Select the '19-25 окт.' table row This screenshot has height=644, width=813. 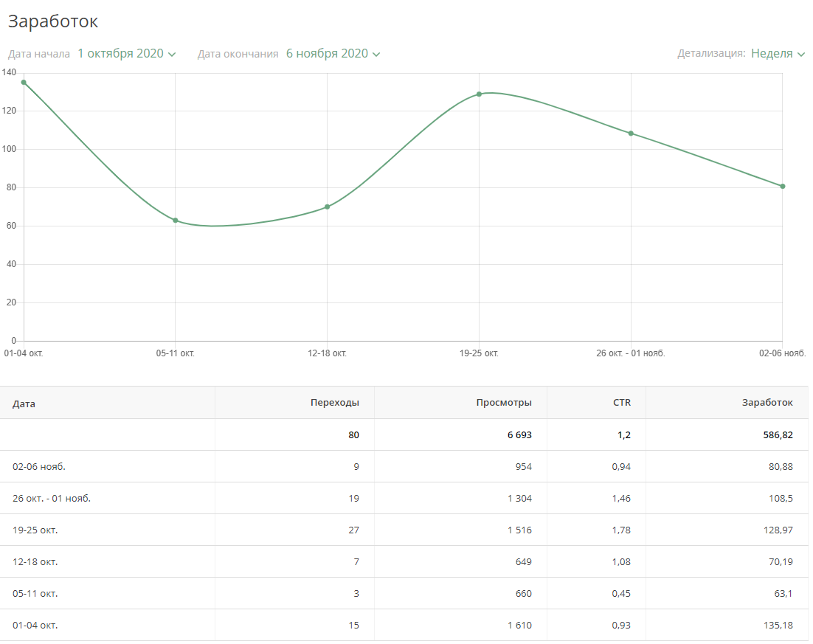tap(35, 530)
